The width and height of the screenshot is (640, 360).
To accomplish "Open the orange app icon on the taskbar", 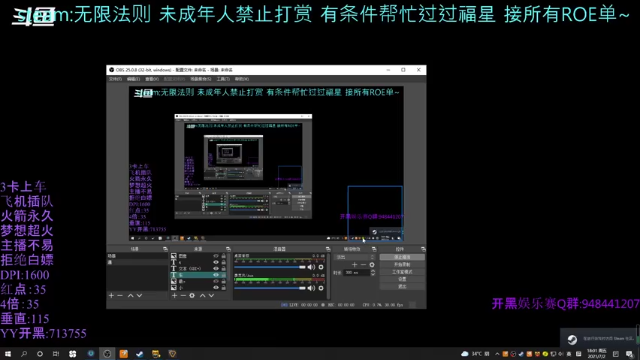I will 123,353.
